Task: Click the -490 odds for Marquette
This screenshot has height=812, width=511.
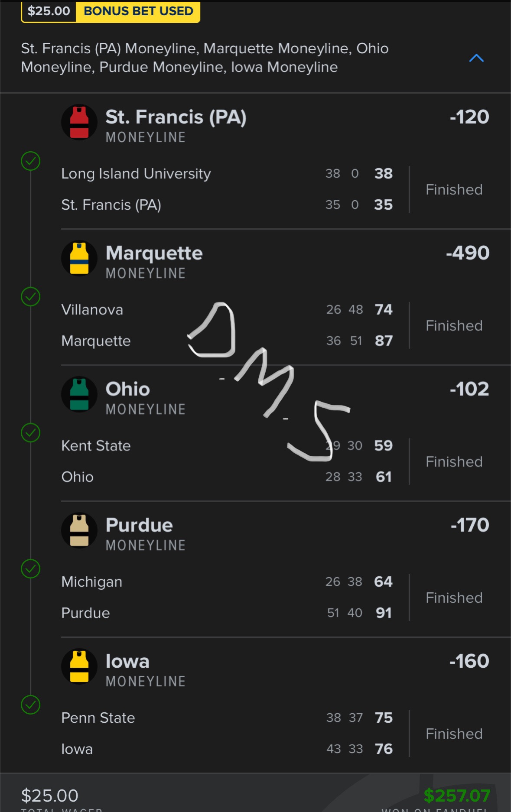Action: tap(468, 253)
